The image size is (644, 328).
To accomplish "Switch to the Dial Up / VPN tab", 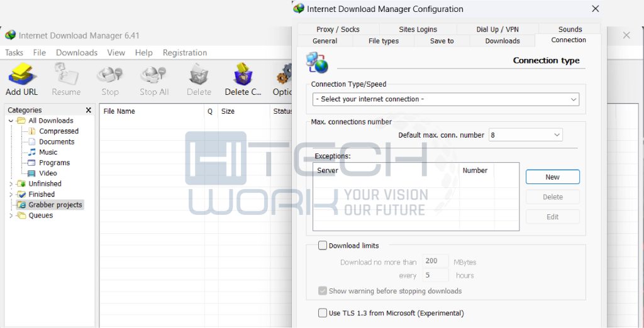I will (497, 29).
